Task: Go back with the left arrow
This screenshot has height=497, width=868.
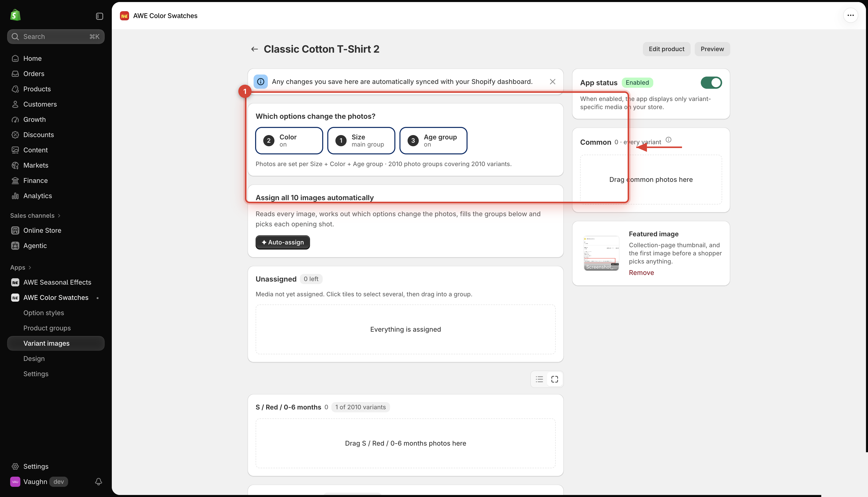Action: coord(254,49)
